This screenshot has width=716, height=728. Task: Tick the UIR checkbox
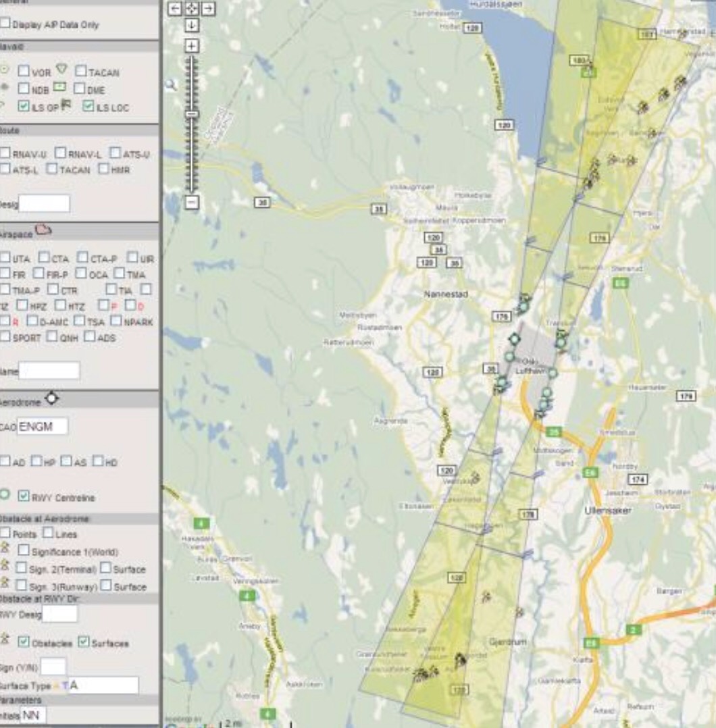tap(133, 257)
